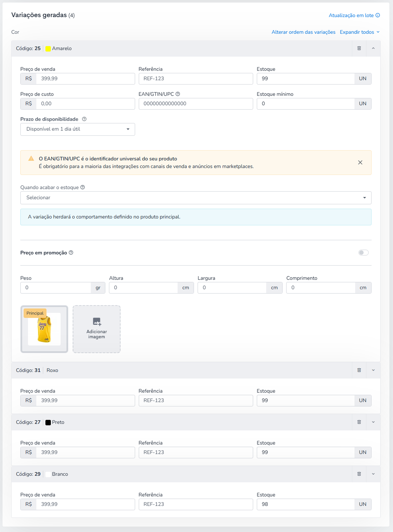This screenshot has width=393, height=532.
Task: Focus the Altura input field
Action: point(143,288)
